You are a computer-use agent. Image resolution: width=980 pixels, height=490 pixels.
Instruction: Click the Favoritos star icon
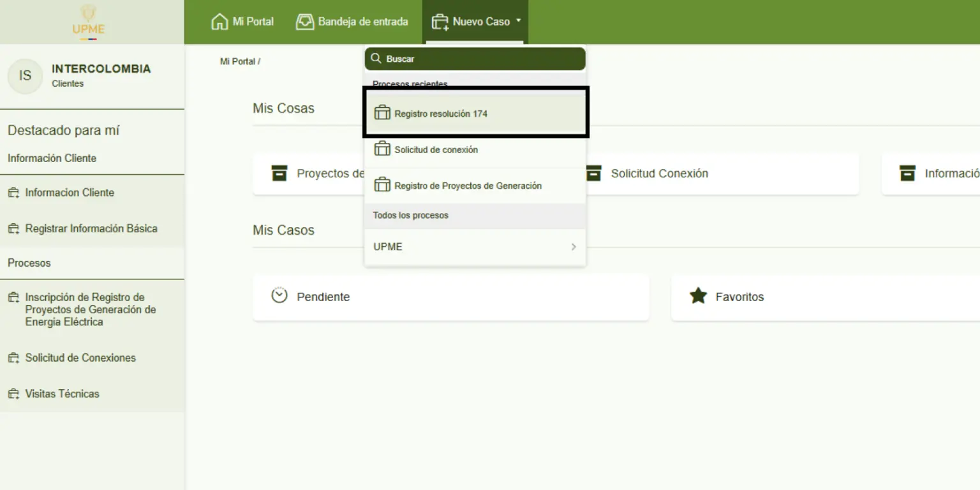(x=698, y=296)
